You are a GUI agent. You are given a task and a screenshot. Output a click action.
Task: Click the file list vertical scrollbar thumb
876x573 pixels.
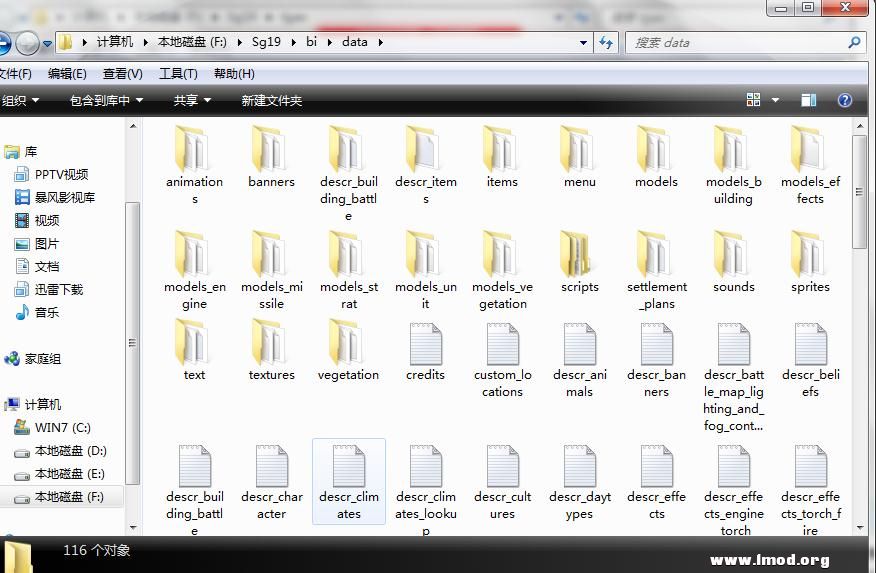pyautogui.click(x=859, y=192)
